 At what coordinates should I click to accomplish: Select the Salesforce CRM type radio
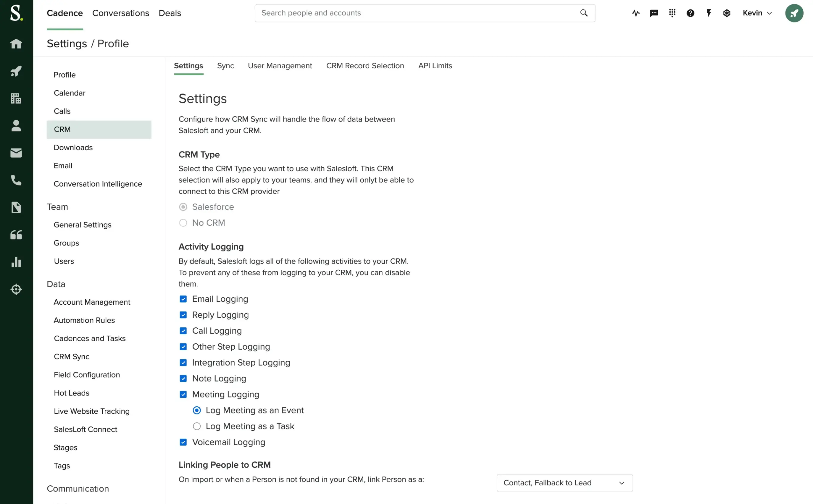point(183,207)
